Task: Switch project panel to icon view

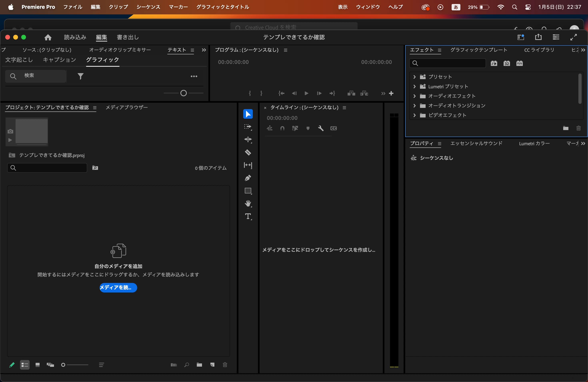Action: (x=38, y=365)
